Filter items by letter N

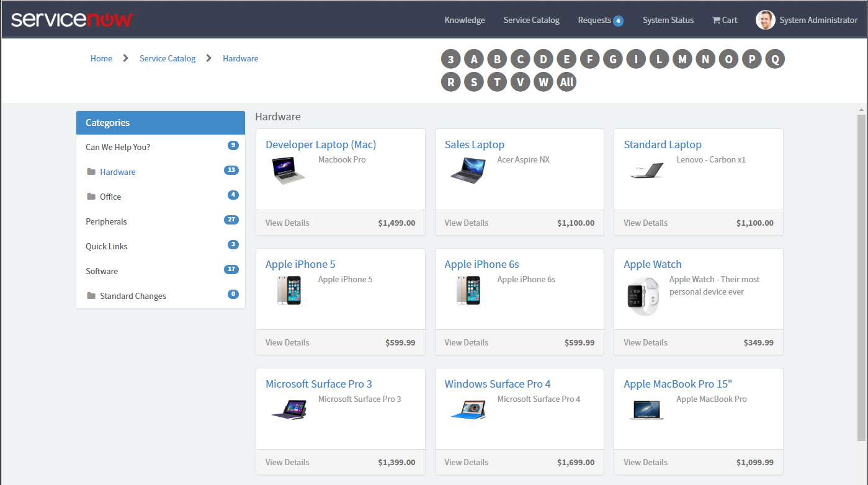[x=705, y=59]
